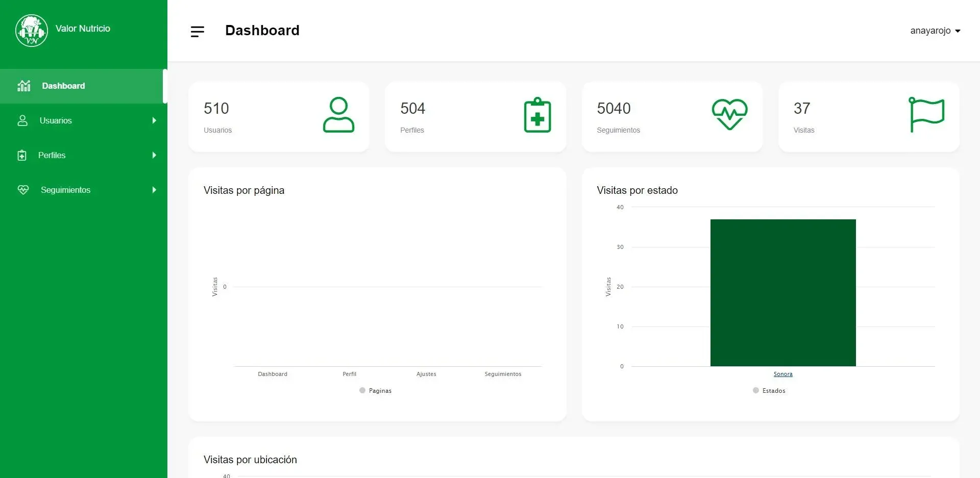Click the Usuarios person icon in sidebar
Screen dimensions: 980x478
22,120
